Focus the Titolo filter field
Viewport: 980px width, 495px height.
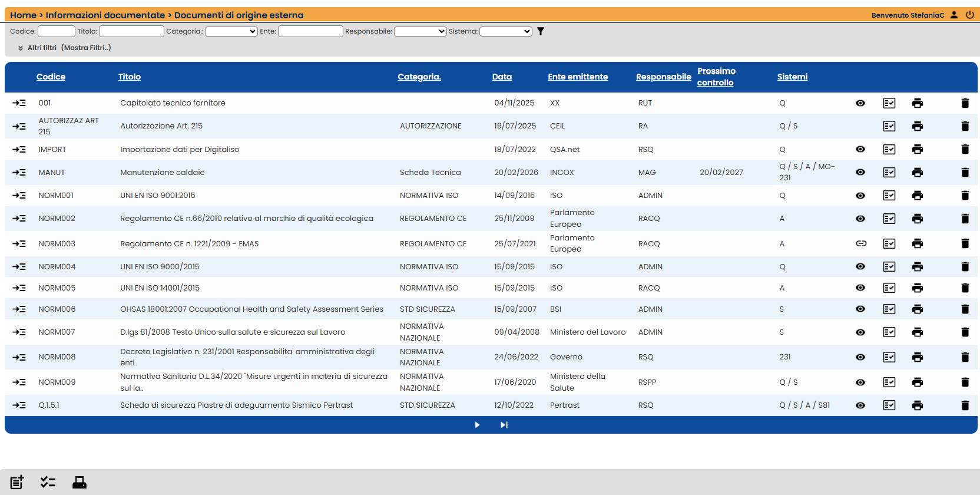pos(131,31)
